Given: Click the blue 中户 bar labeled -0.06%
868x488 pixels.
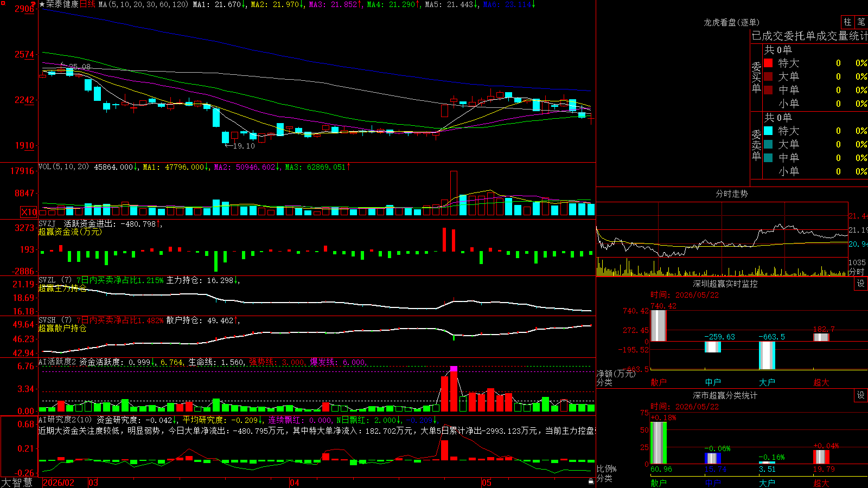Looking at the screenshot, I should [713, 458].
